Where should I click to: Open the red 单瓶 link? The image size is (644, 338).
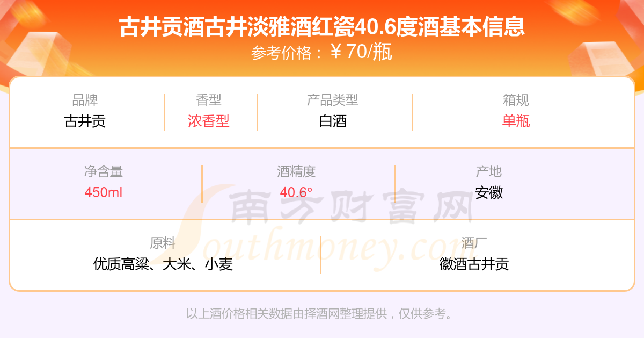click(x=516, y=121)
